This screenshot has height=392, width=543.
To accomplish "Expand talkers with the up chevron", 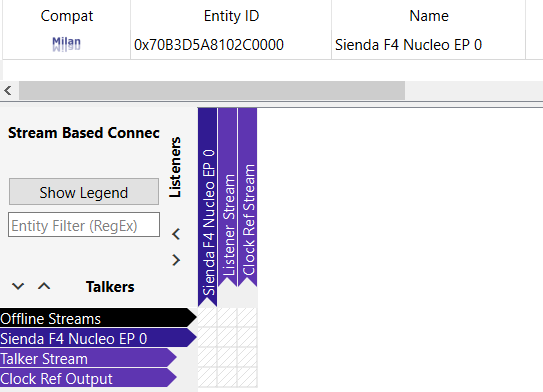I will [44, 286].
